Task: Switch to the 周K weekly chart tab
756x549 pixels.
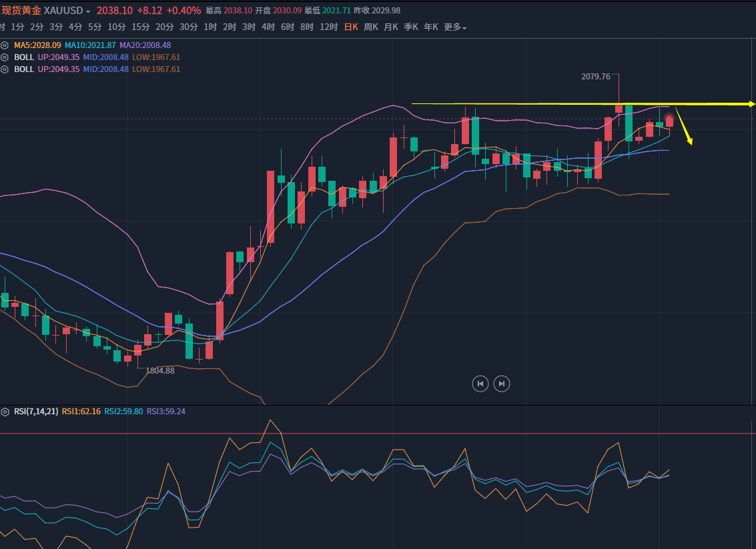Action: point(371,27)
